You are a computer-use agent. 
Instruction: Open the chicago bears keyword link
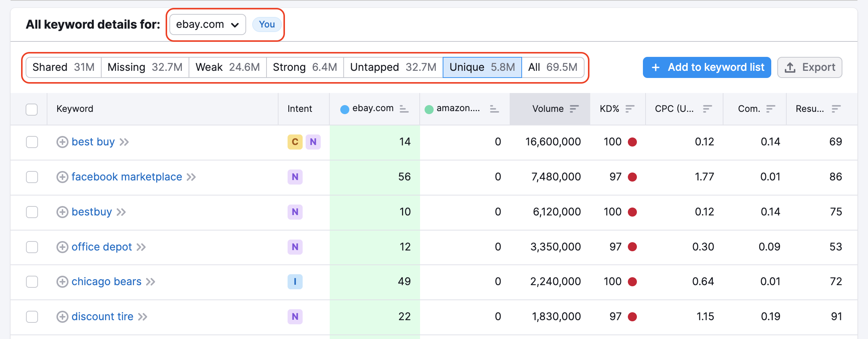click(107, 281)
